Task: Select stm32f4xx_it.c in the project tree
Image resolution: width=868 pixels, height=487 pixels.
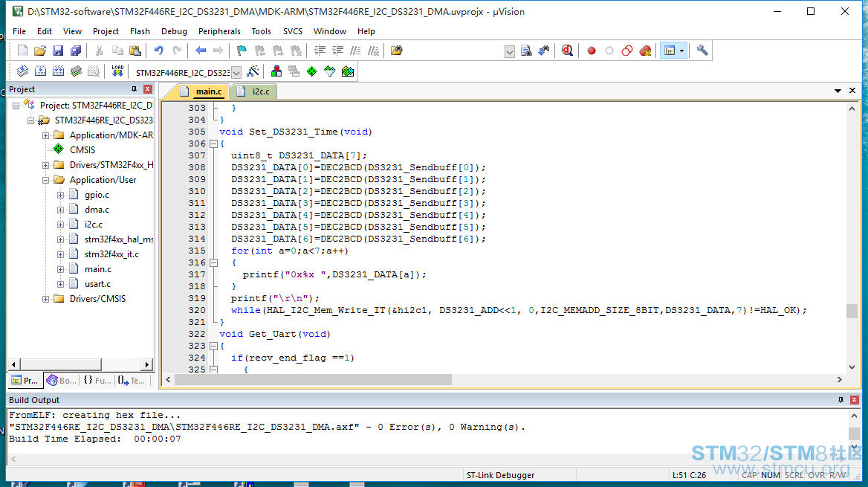Action: point(111,254)
